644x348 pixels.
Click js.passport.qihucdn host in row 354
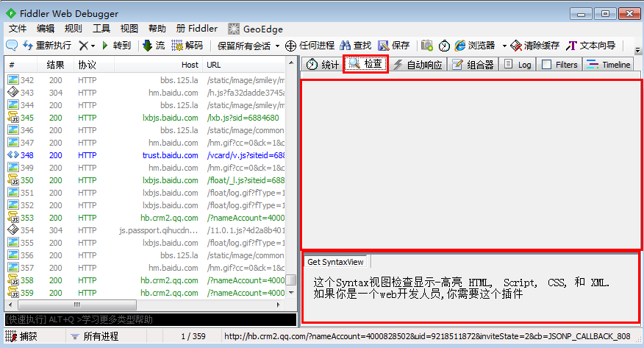[159, 230]
